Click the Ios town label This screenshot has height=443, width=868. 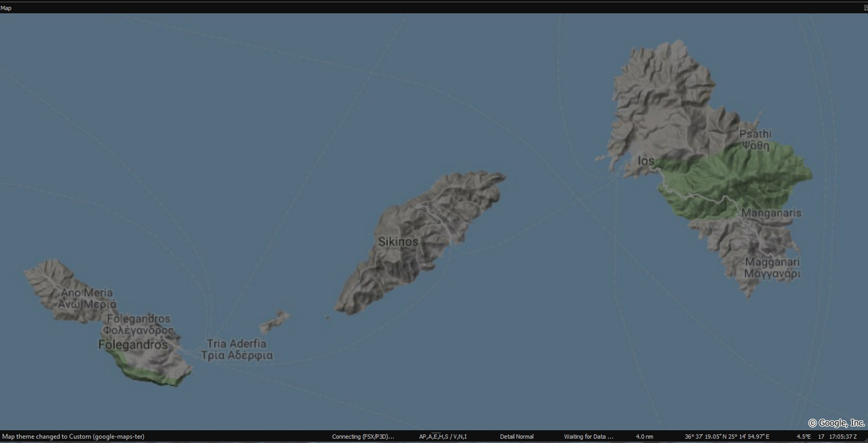[x=646, y=161]
